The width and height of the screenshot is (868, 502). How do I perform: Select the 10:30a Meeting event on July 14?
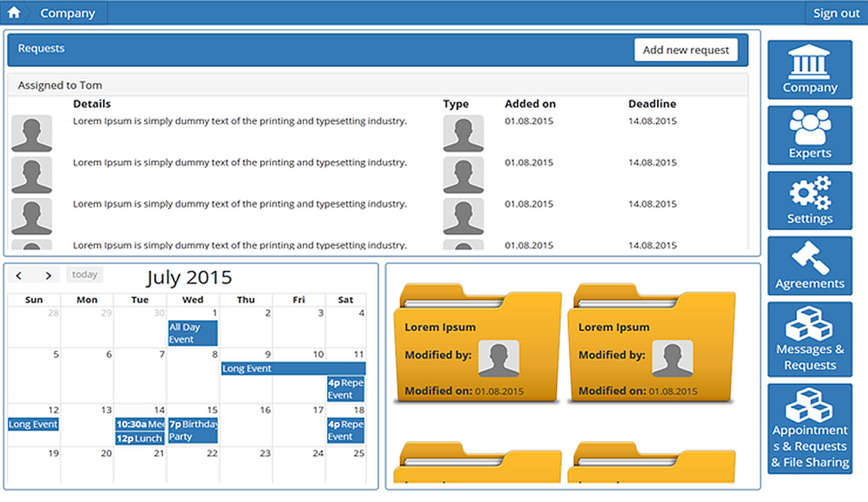[x=139, y=424]
